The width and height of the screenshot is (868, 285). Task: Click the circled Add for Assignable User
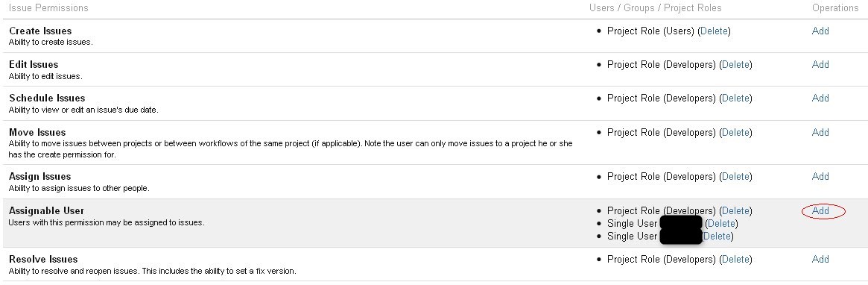pos(820,210)
